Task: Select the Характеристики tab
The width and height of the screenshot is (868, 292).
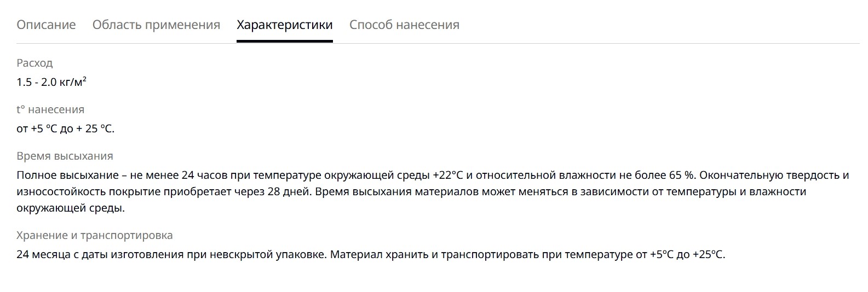Action: coord(285,25)
